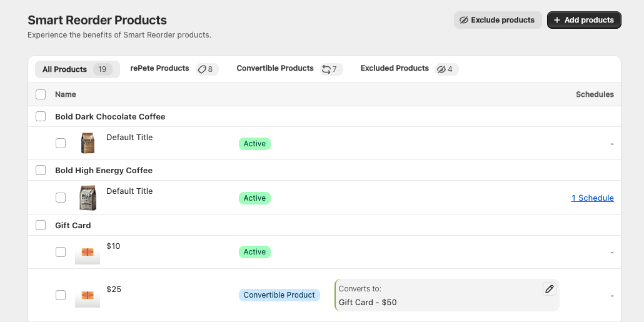This screenshot has height=322, width=644.
Task: Click the Active badge for High Energy Coffee
Action: pos(254,198)
